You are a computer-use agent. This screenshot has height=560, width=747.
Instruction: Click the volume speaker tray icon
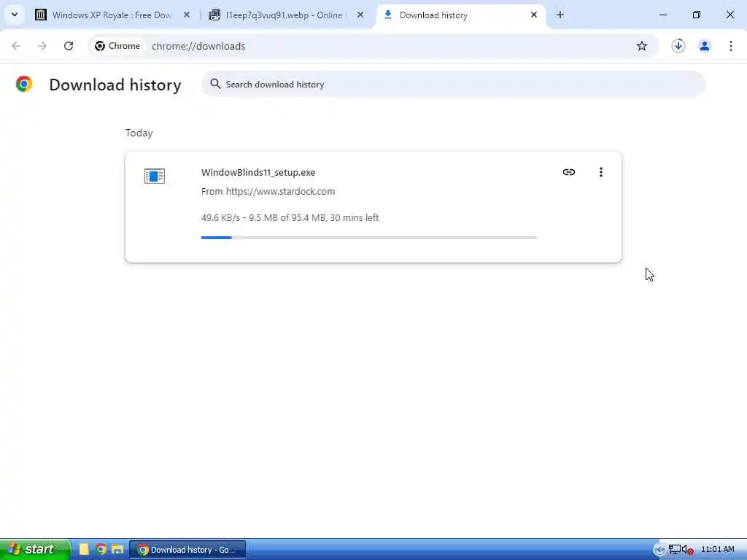pyautogui.click(x=687, y=550)
